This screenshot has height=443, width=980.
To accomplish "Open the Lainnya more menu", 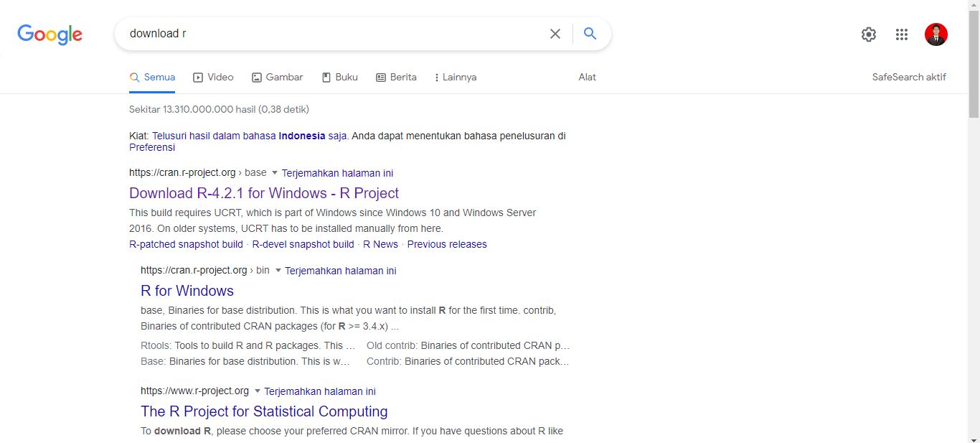I will click(456, 78).
